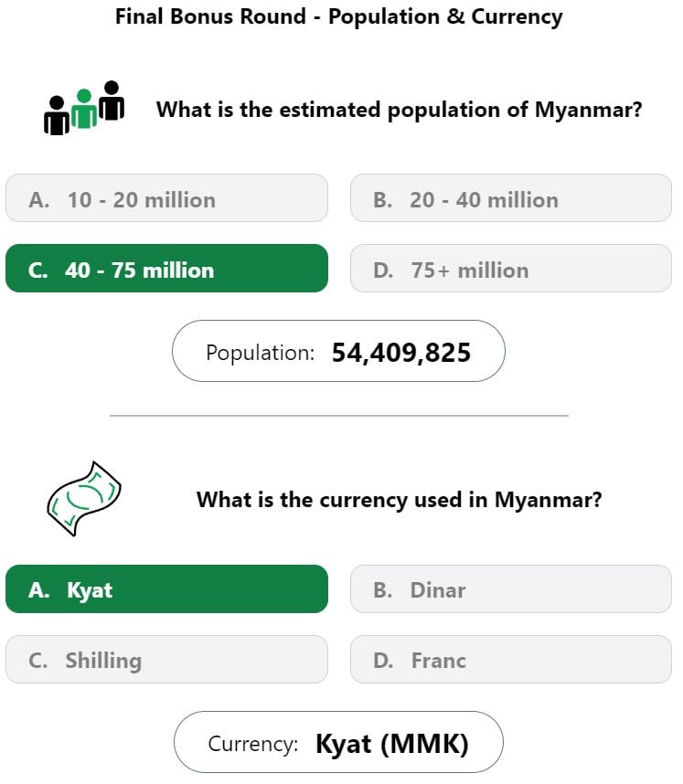Image resolution: width=683 pixels, height=784 pixels.
Task: Click the green figure in the people icon
Action: click(x=84, y=109)
